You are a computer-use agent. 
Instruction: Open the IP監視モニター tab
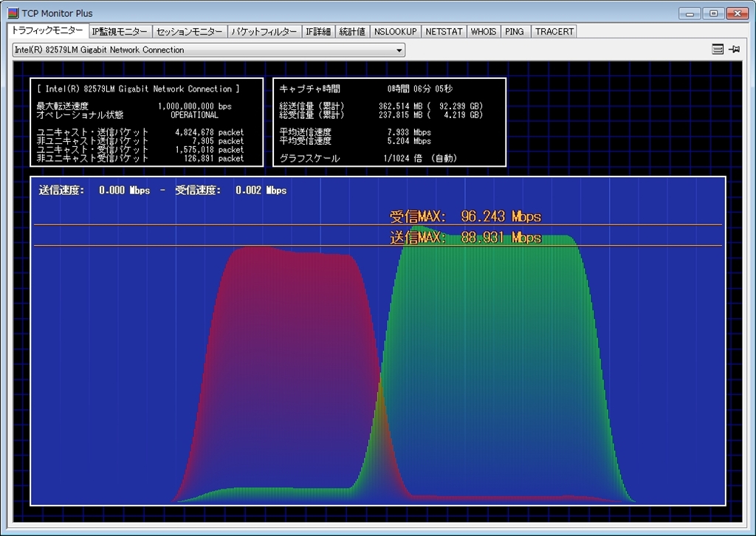tap(120, 32)
